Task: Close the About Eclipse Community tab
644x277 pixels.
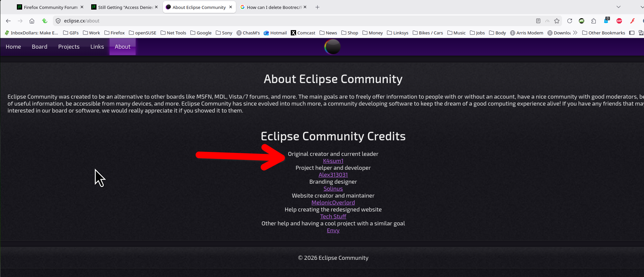Action: pyautogui.click(x=231, y=7)
